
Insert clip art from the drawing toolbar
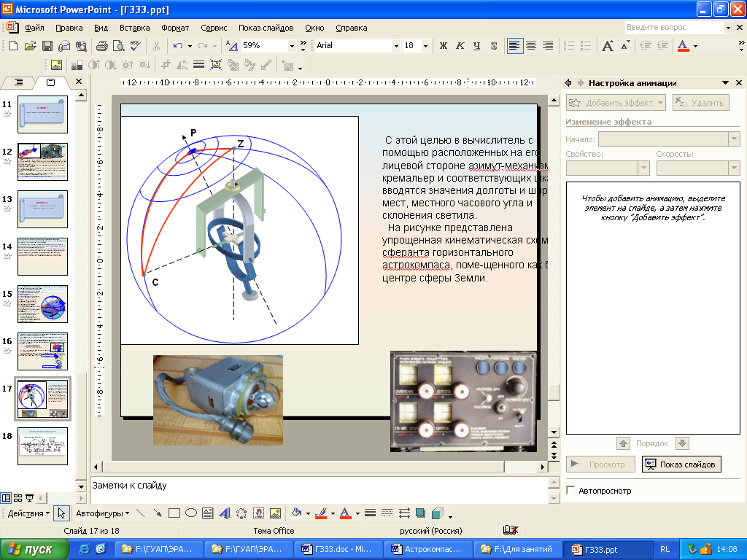pos(258,513)
